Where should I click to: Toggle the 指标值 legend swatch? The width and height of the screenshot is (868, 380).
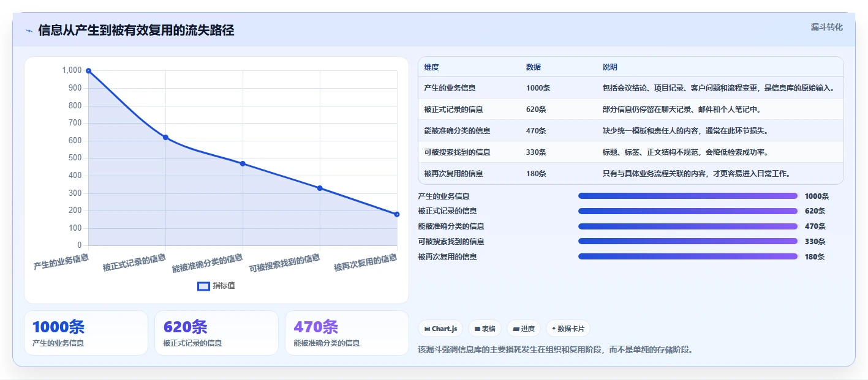[x=203, y=286]
